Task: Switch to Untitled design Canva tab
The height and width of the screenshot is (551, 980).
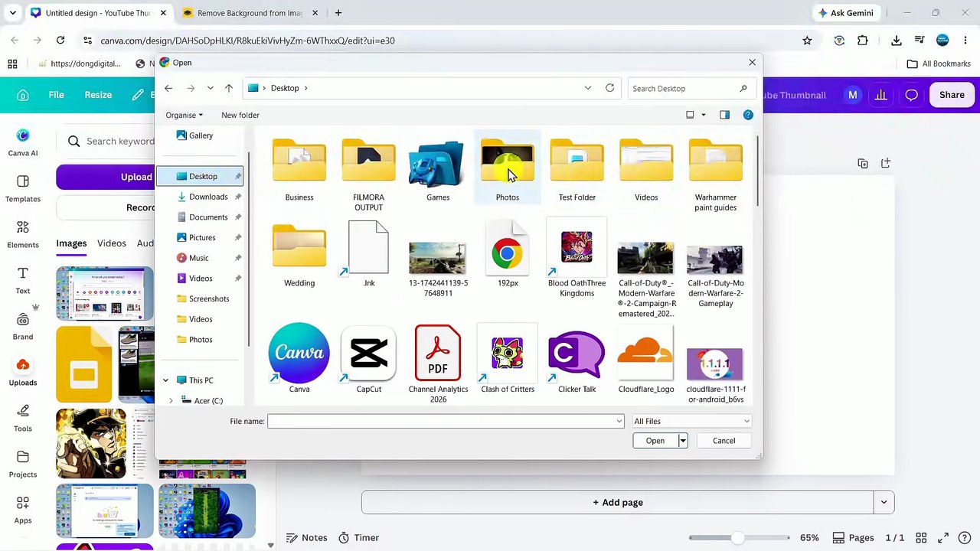Action: click(x=97, y=13)
